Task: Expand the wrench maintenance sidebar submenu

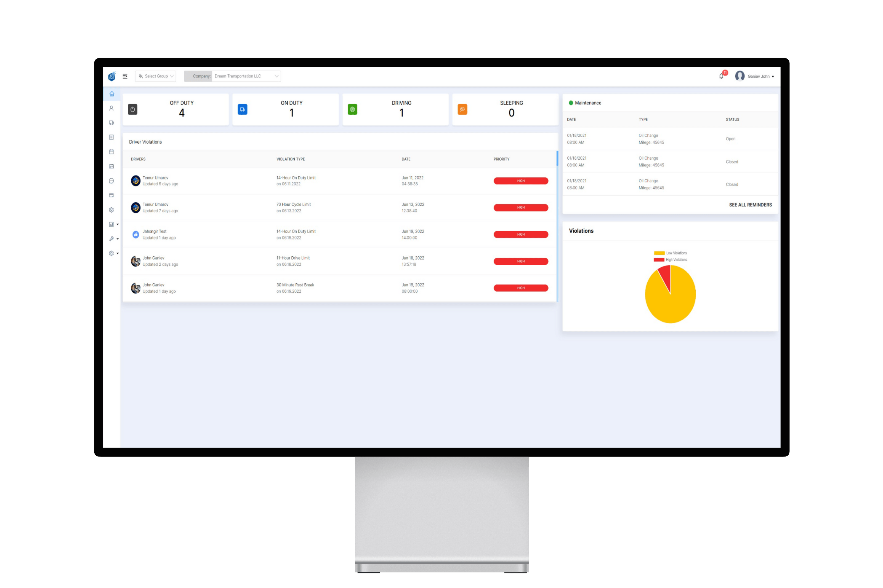Action: coord(114,239)
